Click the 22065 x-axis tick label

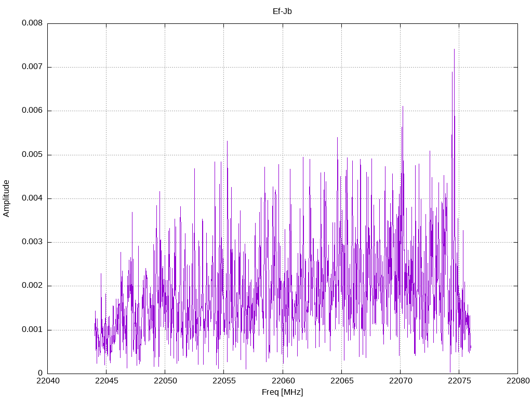[341, 381]
